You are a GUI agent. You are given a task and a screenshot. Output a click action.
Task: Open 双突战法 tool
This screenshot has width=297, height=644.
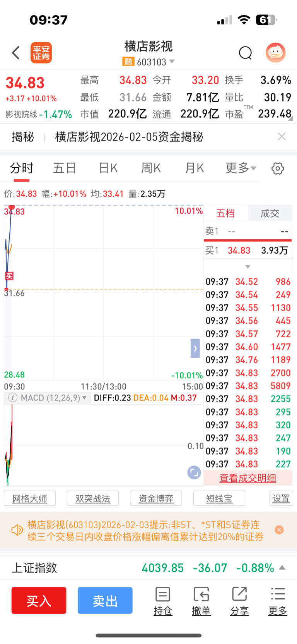click(x=93, y=498)
